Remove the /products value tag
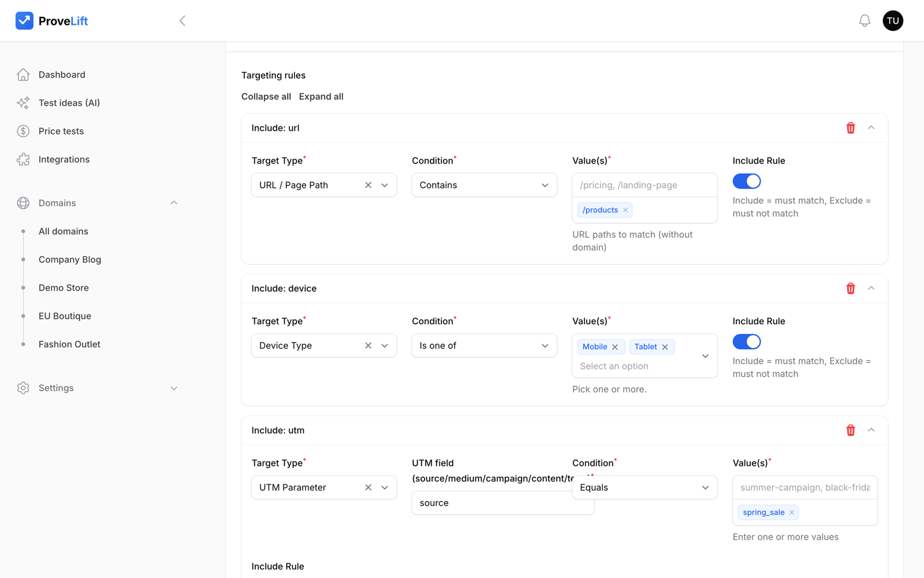Viewport: 924px width, 578px height. point(625,210)
